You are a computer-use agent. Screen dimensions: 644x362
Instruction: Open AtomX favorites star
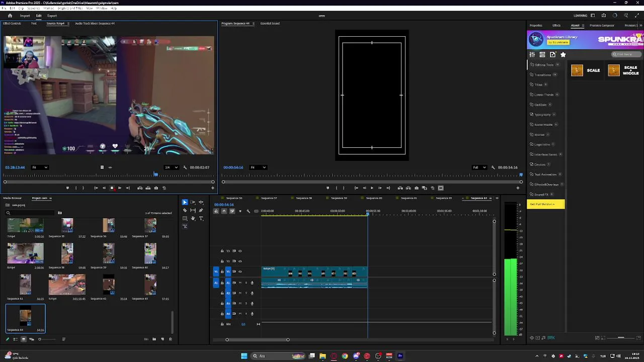pos(563,54)
